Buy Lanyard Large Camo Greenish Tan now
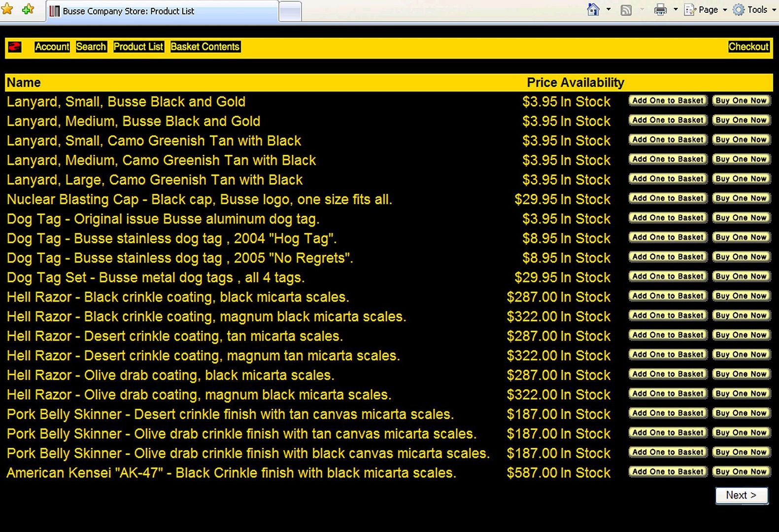Screen dimensions: 779x532 (741, 179)
